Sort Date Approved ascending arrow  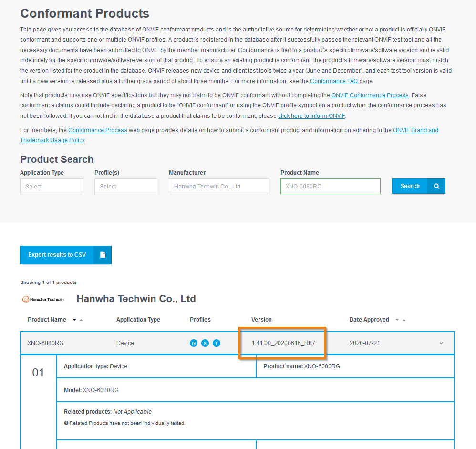(404, 320)
